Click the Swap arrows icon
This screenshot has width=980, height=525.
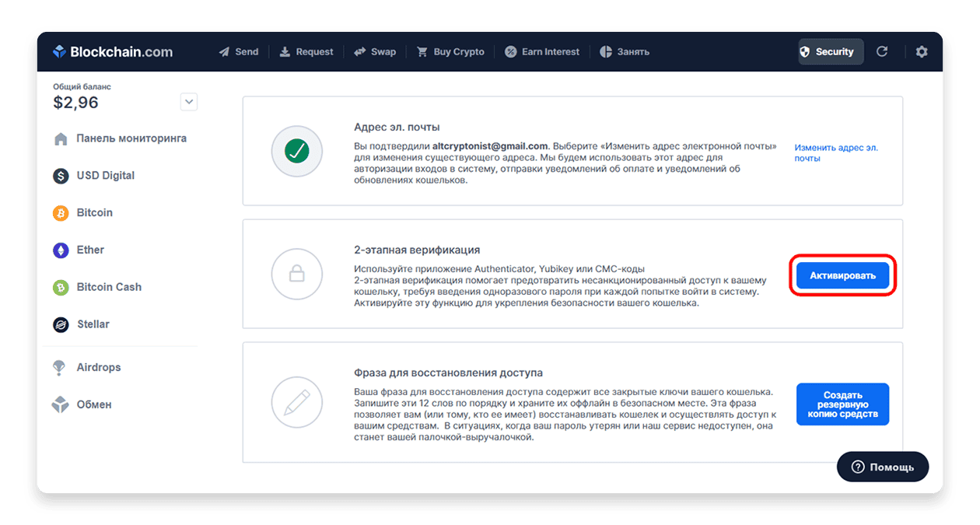(x=360, y=52)
